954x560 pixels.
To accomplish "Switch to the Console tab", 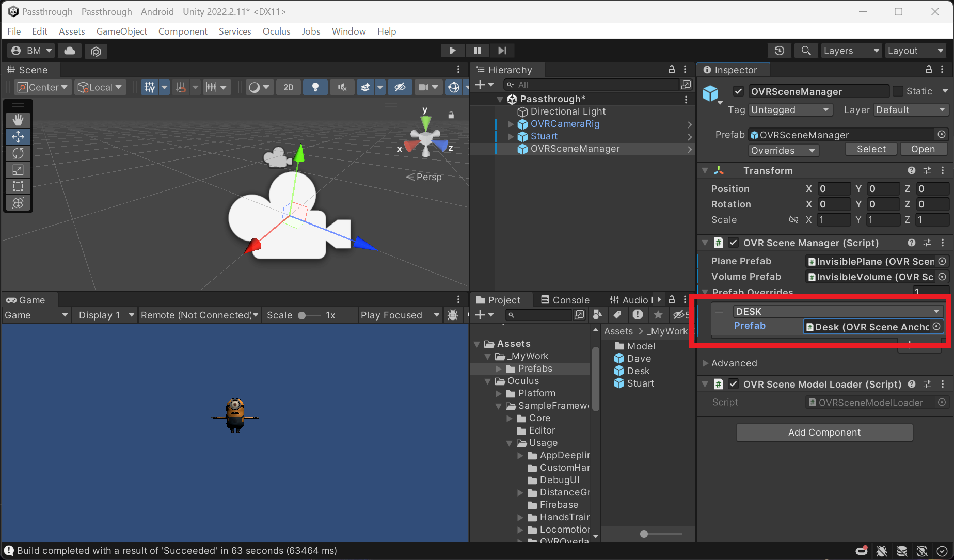I will 569,299.
